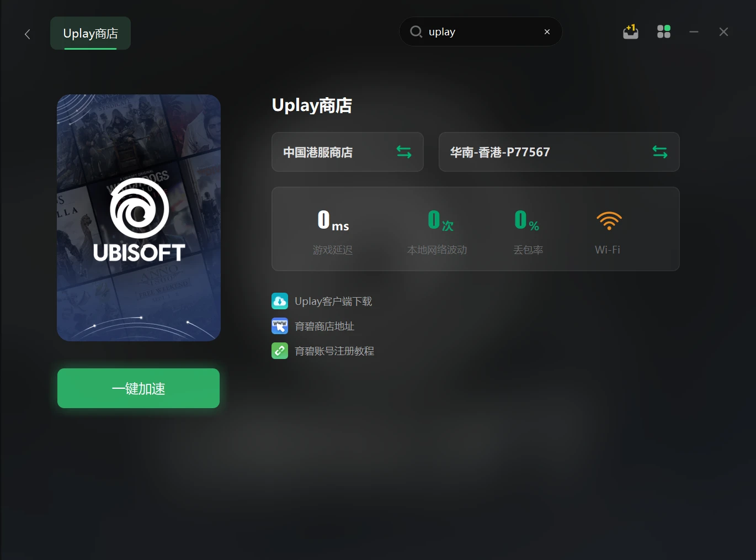Go back using the left arrow icon
This screenshot has width=756, height=560.
pos(27,34)
